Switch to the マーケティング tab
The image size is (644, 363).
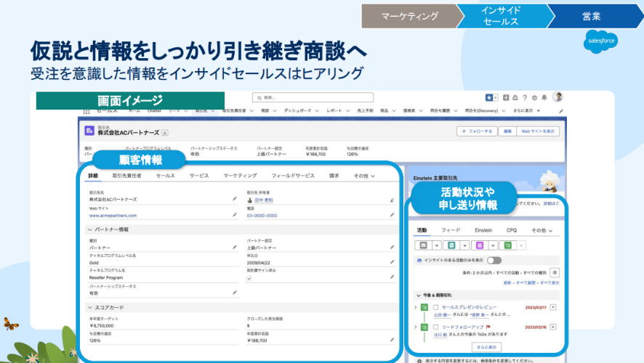point(240,176)
